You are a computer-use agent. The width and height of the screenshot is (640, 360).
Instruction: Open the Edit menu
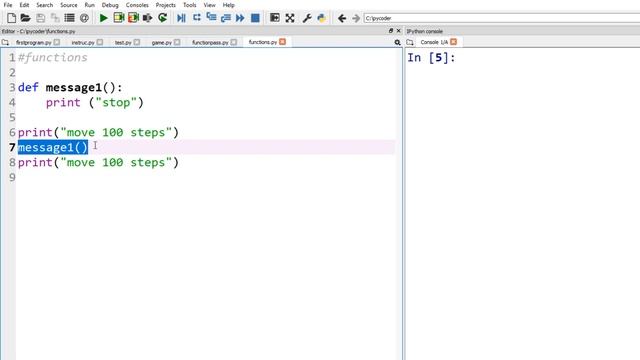click(x=24, y=5)
